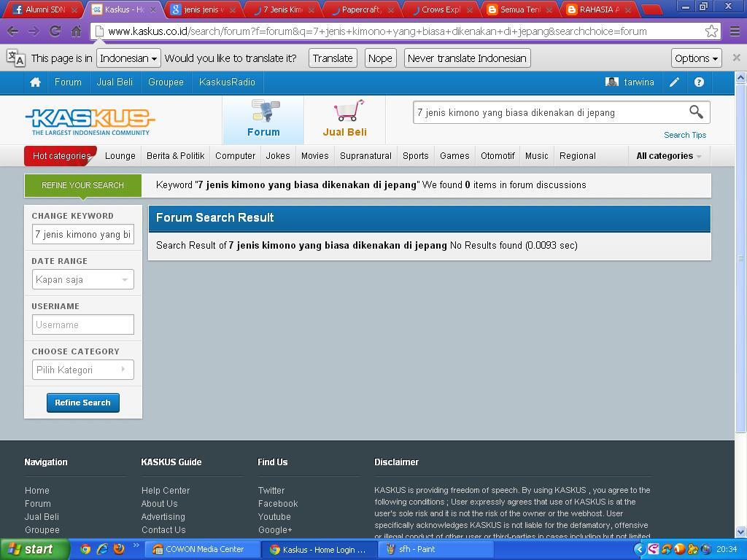The width and height of the screenshot is (747, 560).
Task: Click the page scrollbar down arrow
Action: (741, 532)
